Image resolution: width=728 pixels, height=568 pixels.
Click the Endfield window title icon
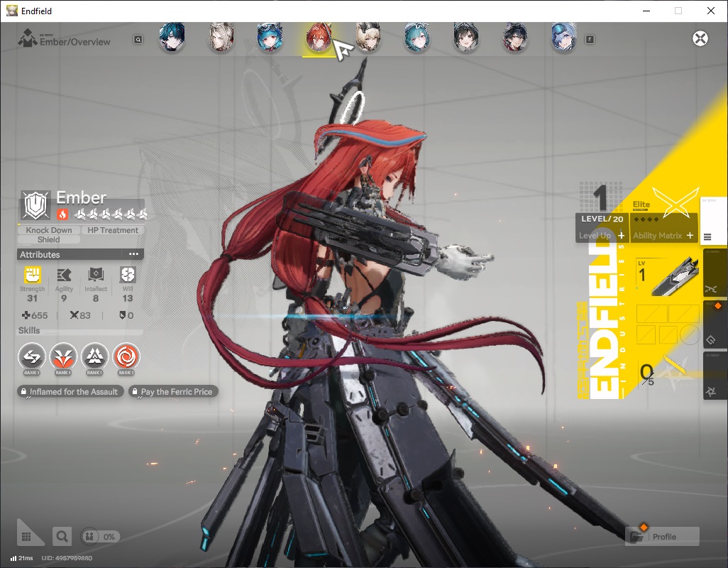[11, 11]
